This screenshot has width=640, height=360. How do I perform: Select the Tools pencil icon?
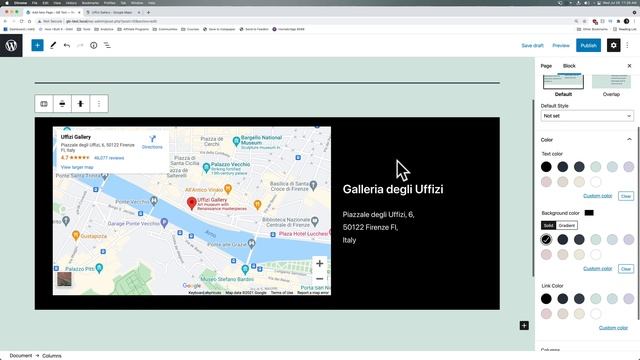point(53,45)
